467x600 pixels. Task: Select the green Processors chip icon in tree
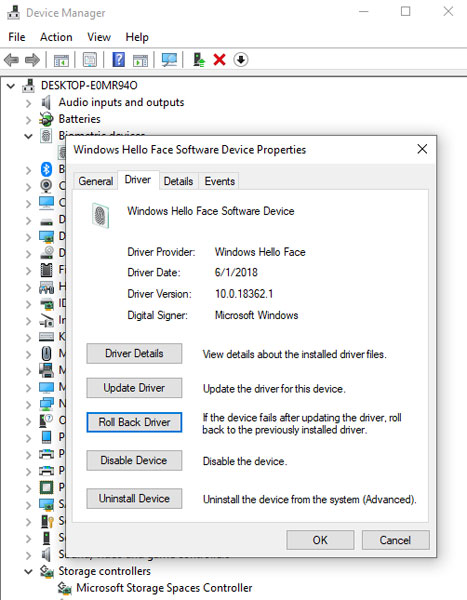coord(46,487)
